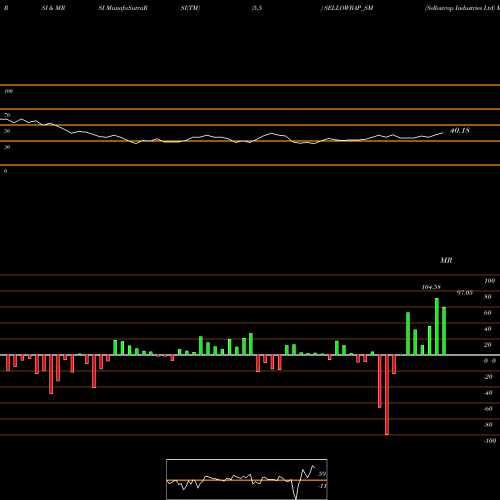Click the 80 axis label of the MR chart

coord(488,297)
